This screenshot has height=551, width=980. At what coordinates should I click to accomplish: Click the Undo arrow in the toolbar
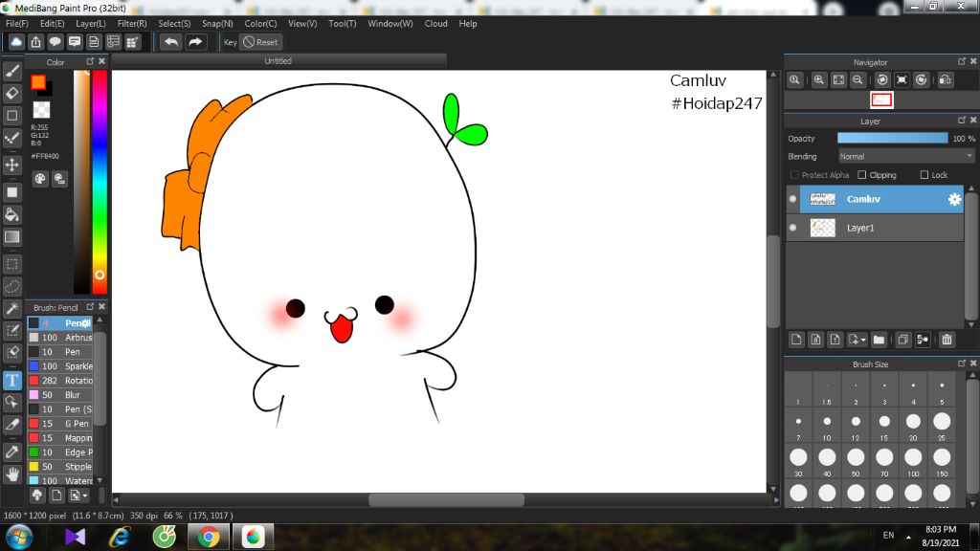pos(170,42)
